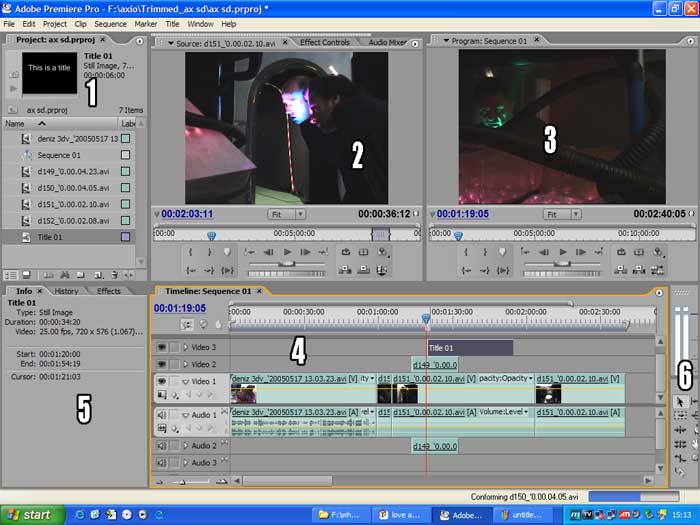
Task: Mute Audio 3 track speaker icon
Action: [162, 462]
